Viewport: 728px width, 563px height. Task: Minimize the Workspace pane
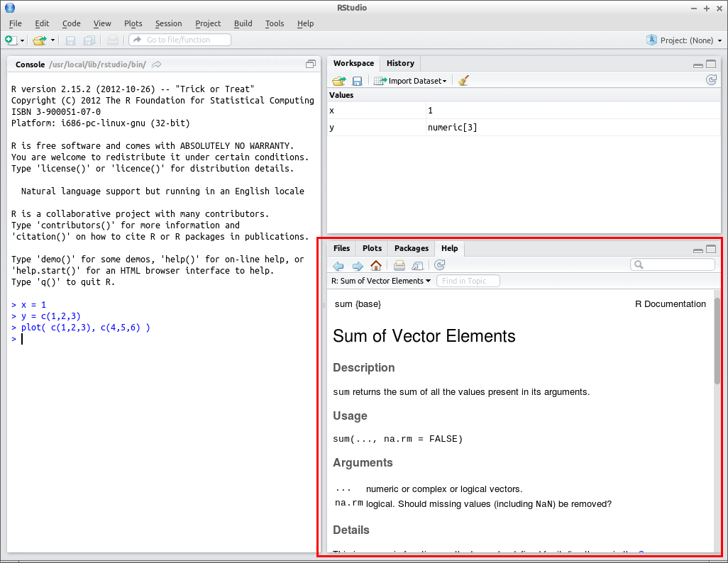click(697, 65)
